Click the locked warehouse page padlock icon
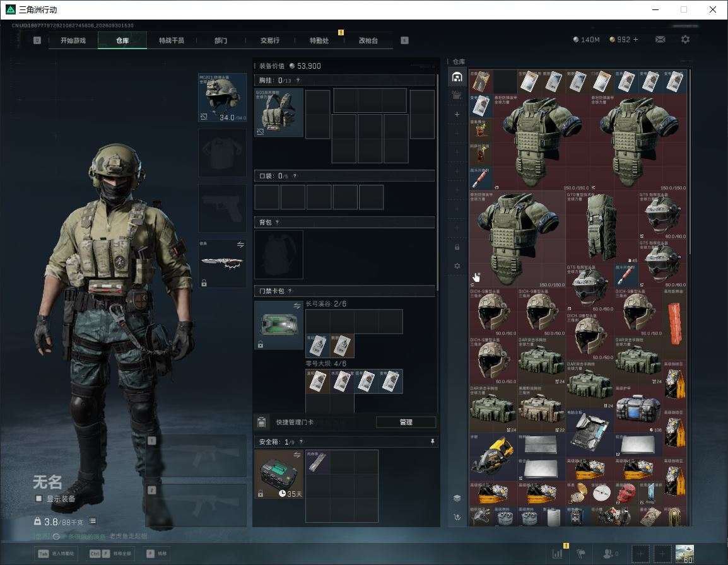 click(x=457, y=247)
